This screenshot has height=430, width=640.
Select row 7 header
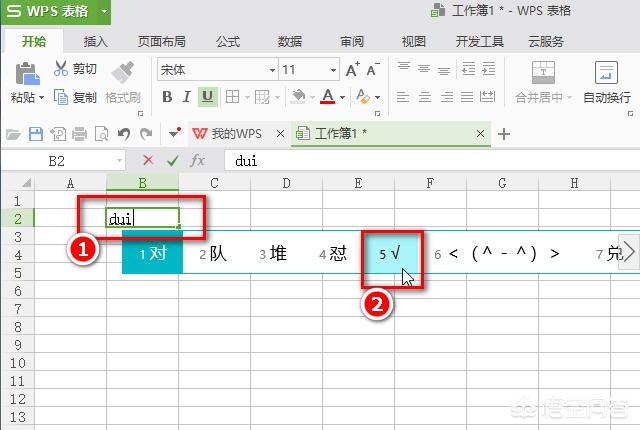[x=18, y=308]
